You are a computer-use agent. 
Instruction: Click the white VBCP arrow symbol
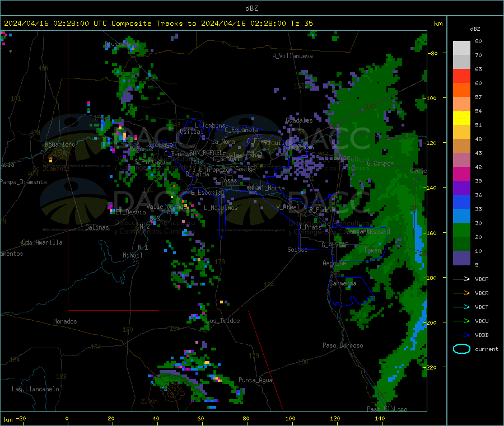click(461, 279)
